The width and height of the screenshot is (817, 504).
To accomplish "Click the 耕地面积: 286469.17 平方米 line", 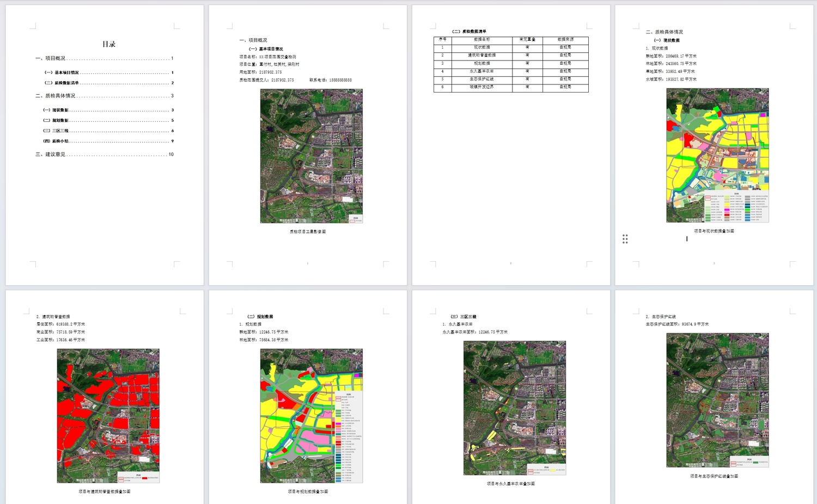I will [671, 56].
